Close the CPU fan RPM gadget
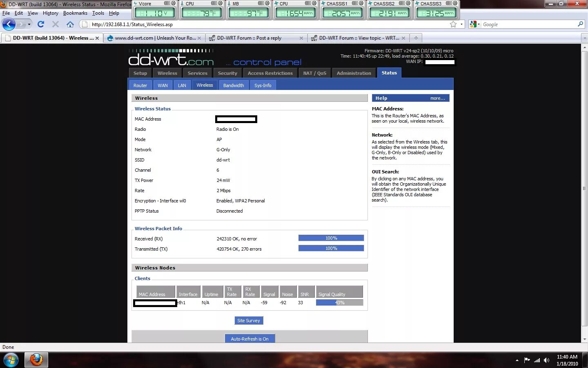This screenshot has height=368, width=588. click(x=314, y=3)
